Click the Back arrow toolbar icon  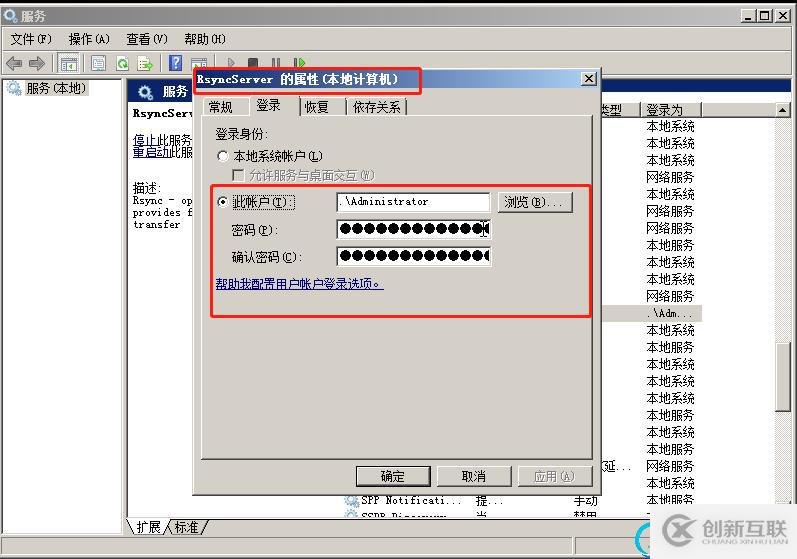pyautogui.click(x=14, y=64)
